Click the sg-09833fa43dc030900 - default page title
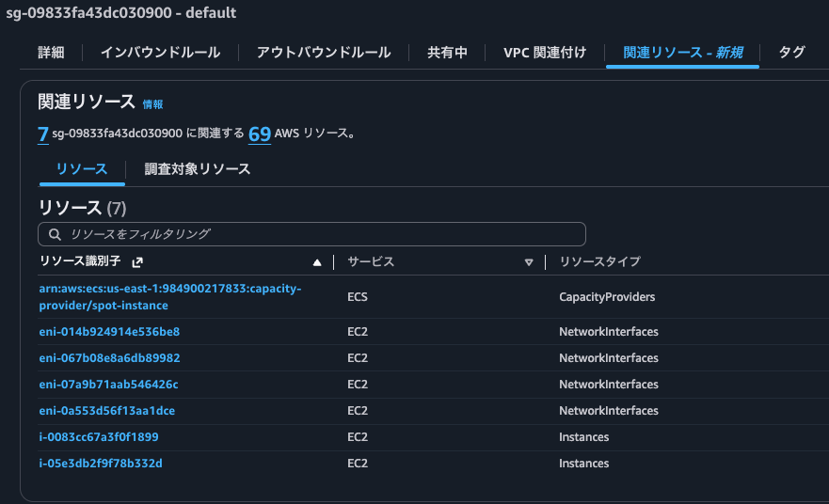 tap(121, 12)
